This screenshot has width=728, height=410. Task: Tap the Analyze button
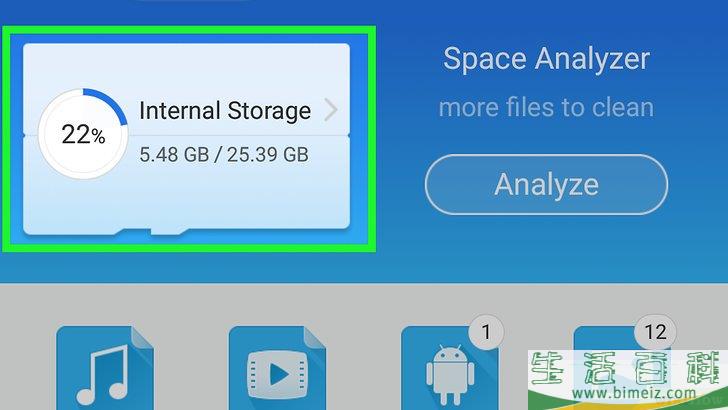pos(546,184)
